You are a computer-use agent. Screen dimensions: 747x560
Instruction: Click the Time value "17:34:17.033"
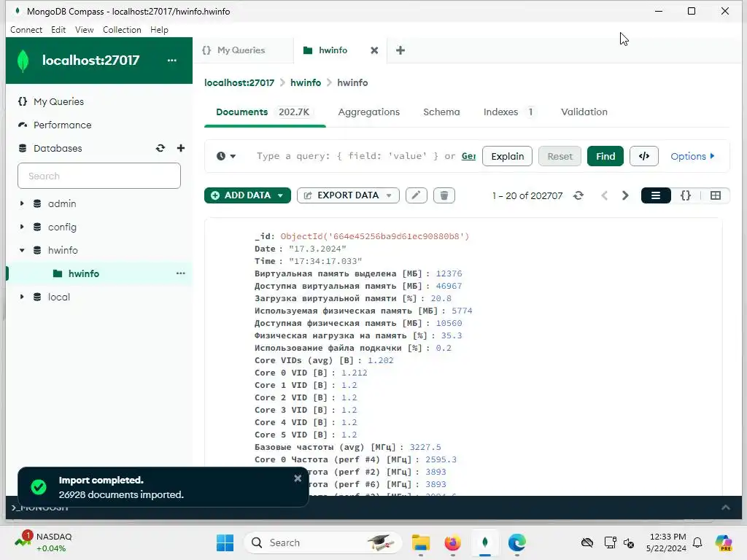(x=325, y=261)
